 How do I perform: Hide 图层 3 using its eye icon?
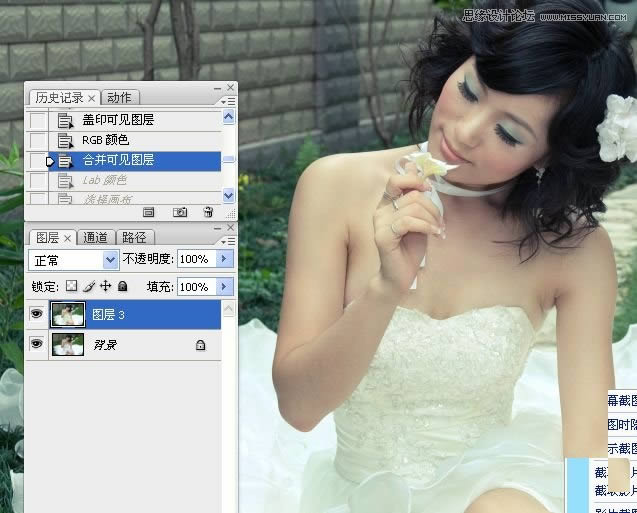(37, 315)
